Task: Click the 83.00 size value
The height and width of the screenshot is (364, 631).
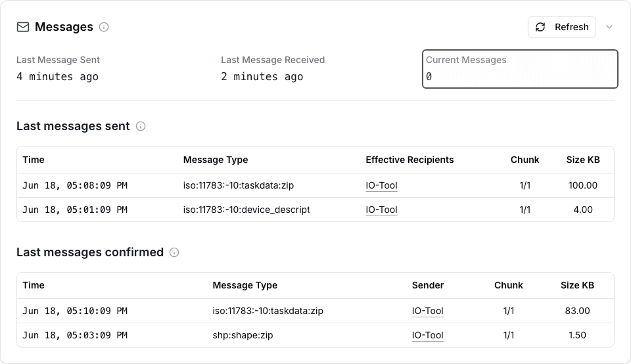Action: click(577, 311)
